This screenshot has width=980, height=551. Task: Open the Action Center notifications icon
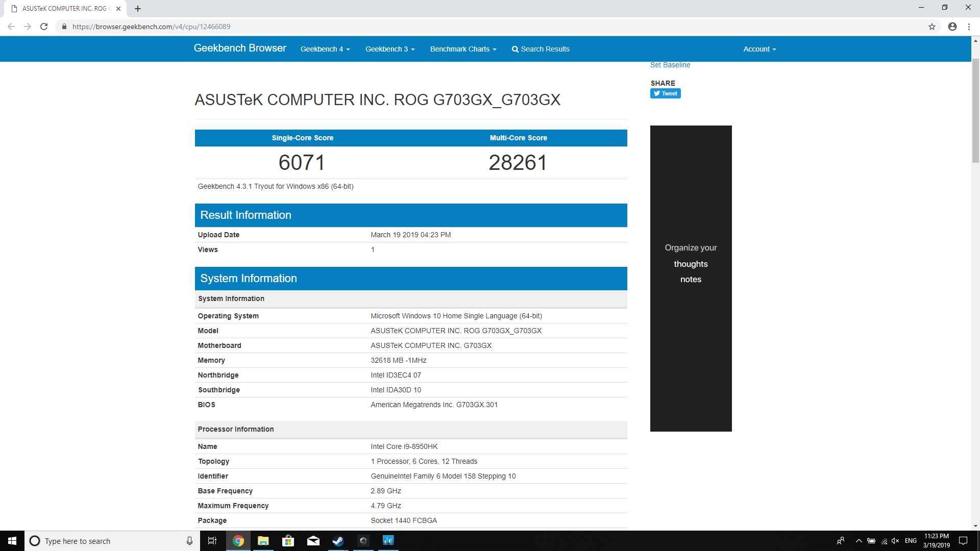(x=963, y=541)
